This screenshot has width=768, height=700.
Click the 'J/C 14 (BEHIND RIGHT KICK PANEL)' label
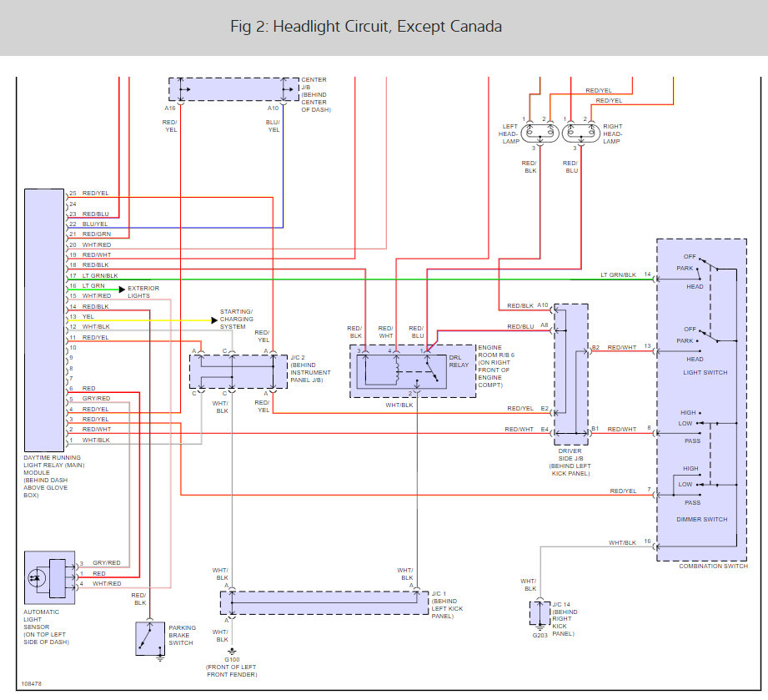coord(565,619)
